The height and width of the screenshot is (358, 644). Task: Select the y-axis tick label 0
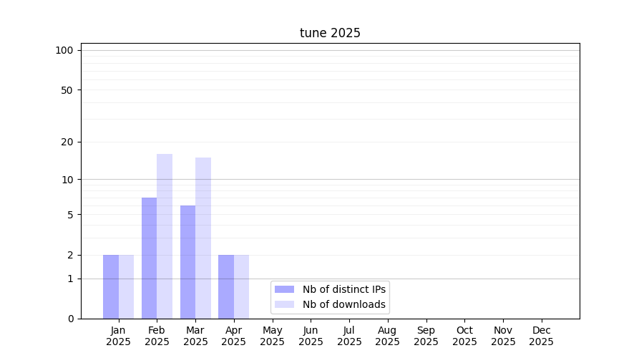coord(70,319)
